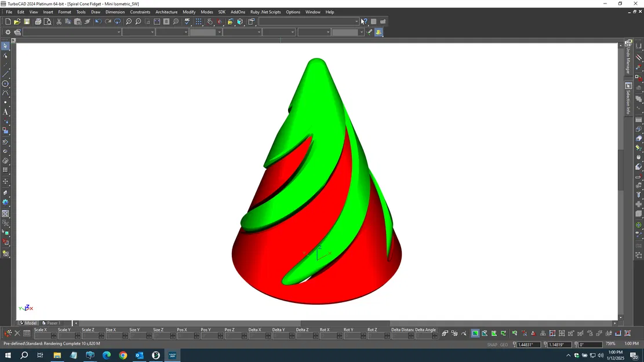Click the Grid dots icon in toolbar
Viewport: 644px width, 362px height.
pos(199,21)
